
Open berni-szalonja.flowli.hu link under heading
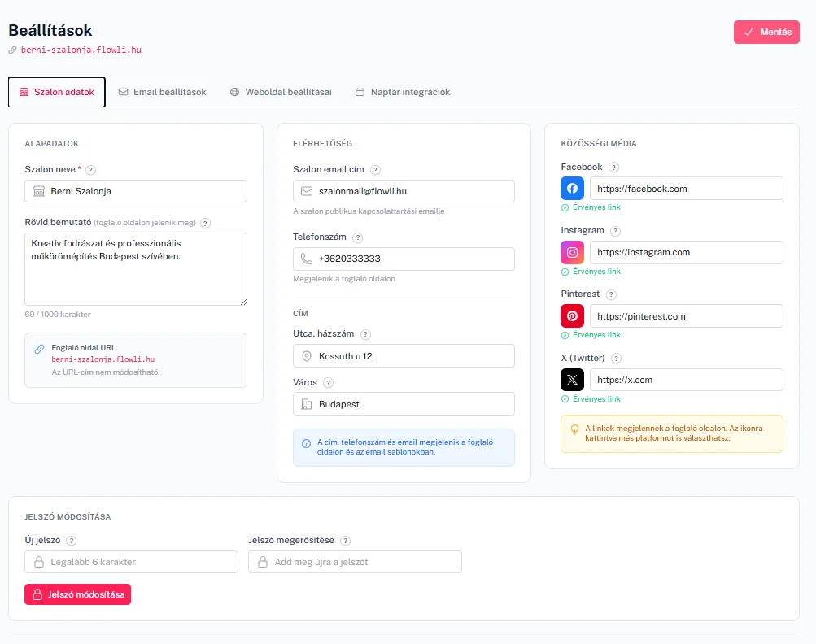point(81,50)
